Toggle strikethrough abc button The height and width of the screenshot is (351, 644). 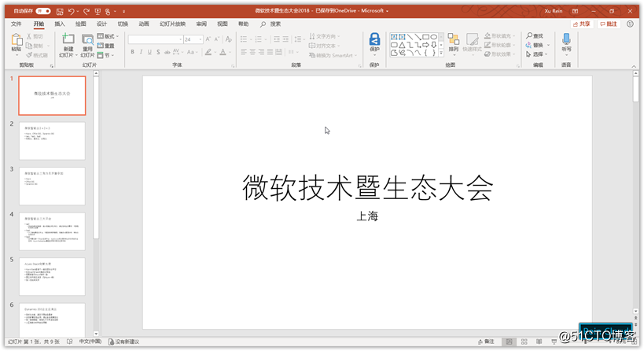167,52
